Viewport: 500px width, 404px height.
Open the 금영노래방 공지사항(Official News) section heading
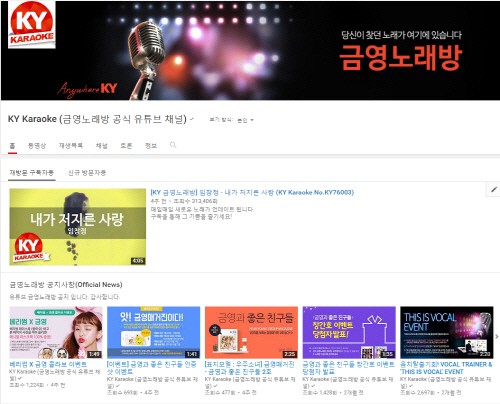pyautogui.click(x=66, y=285)
